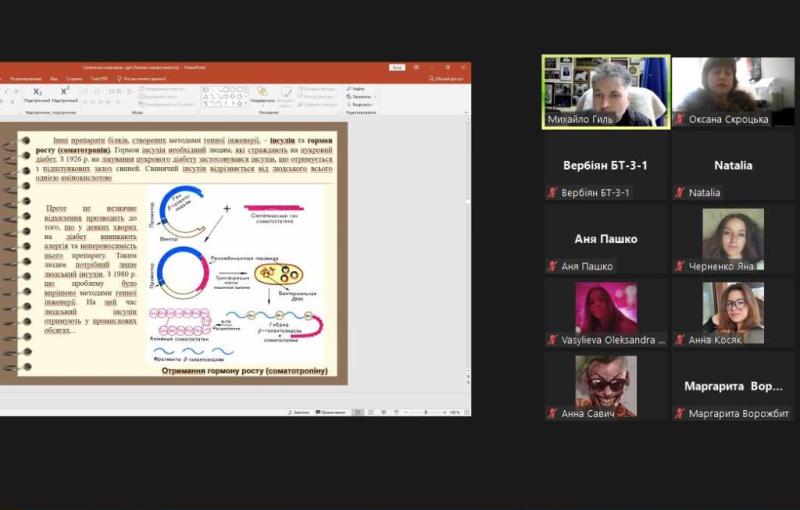Click fit slide to window icon

click(x=465, y=412)
